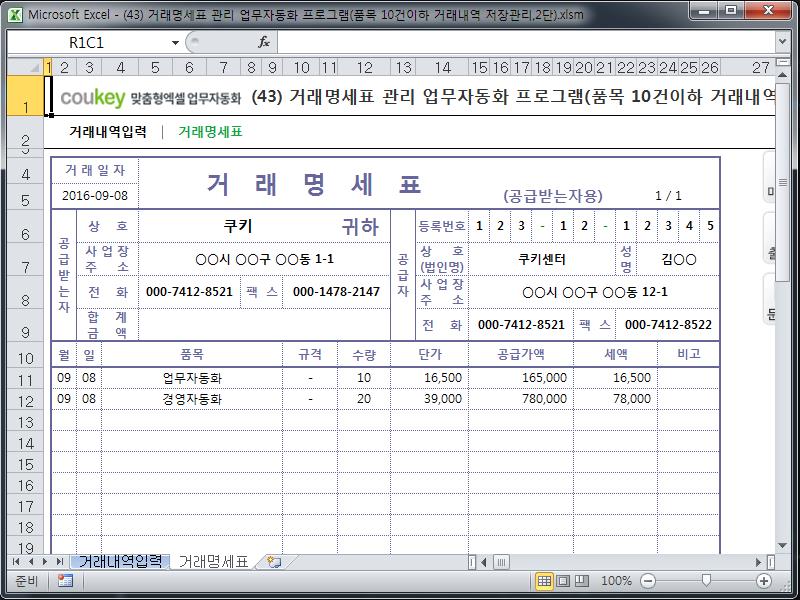Click the 비고 column heading cell

688,354
